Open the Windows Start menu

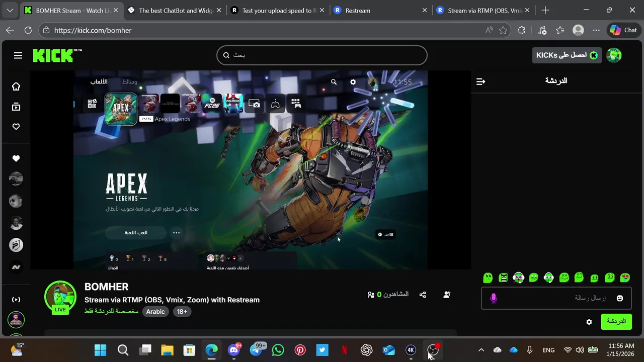click(x=101, y=350)
